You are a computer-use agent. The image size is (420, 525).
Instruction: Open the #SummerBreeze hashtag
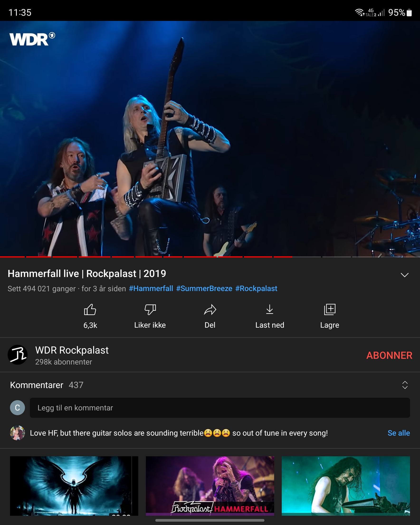click(x=204, y=289)
